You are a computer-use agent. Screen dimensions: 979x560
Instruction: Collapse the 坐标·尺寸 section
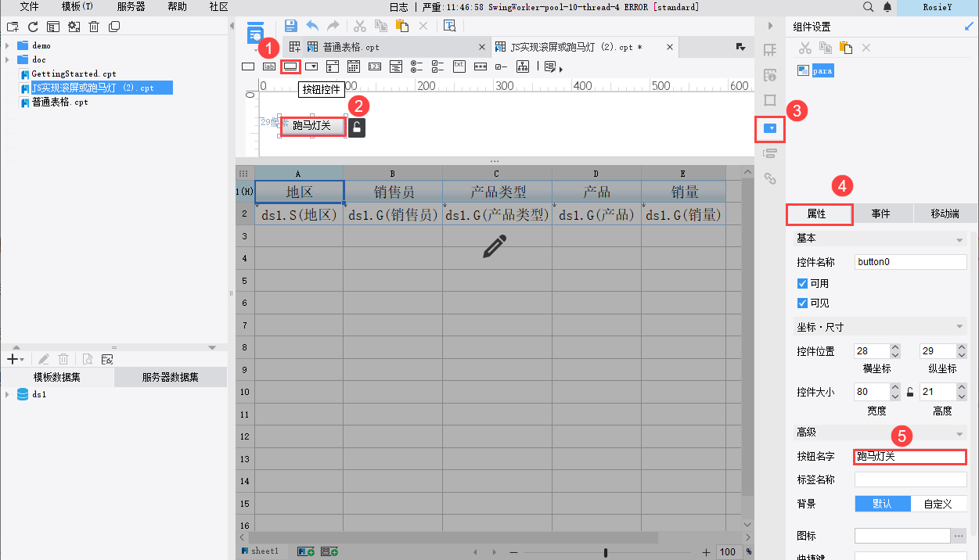click(959, 326)
